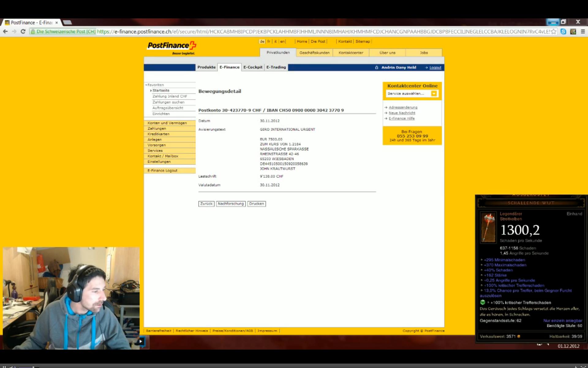
Task: Go back with the browser back arrow
Action: pos(5,31)
